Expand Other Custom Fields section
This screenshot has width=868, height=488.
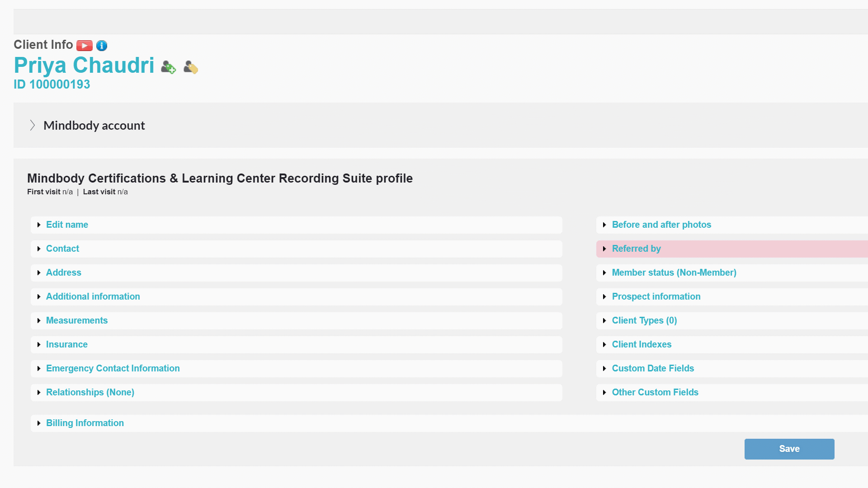pyautogui.click(x=732, y=393)
